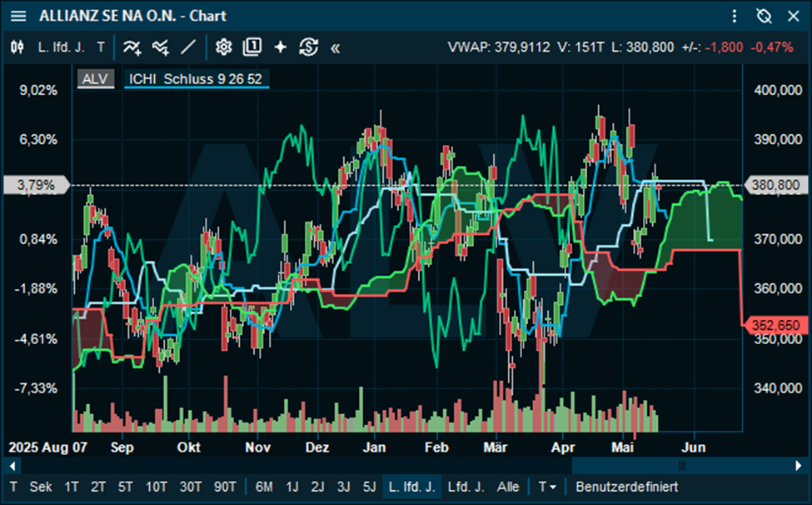Collapse toolbar with double chevron
812x505 pixels.
click(x=335, y=48)
